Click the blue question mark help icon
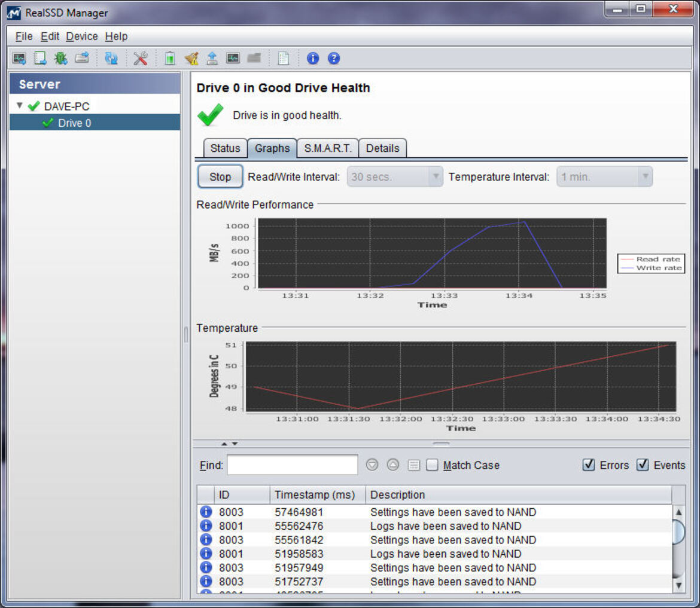The height and width of the screenshot is (608, 700). click(x=333, y=59)
